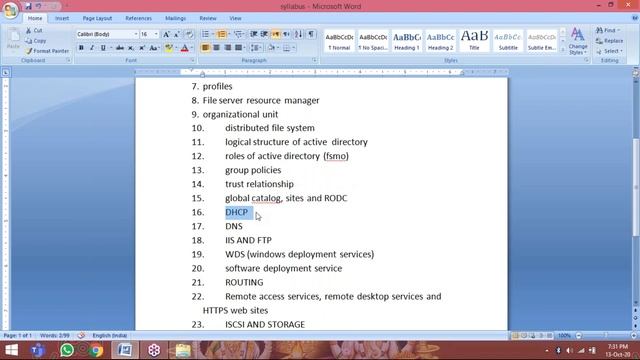Image resolution: width=640 pixels, height=360 pixels.
Task: Click the text Highlight Color button
Action: point(168,48)
